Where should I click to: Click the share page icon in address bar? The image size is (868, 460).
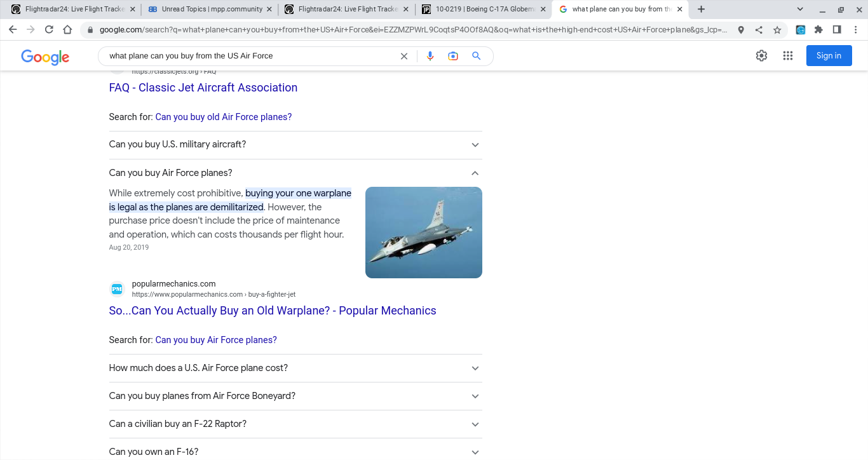click(759, 30)
